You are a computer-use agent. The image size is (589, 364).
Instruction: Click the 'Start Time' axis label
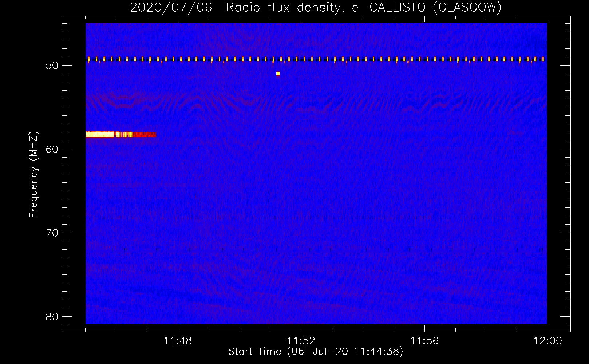point(316,352)
